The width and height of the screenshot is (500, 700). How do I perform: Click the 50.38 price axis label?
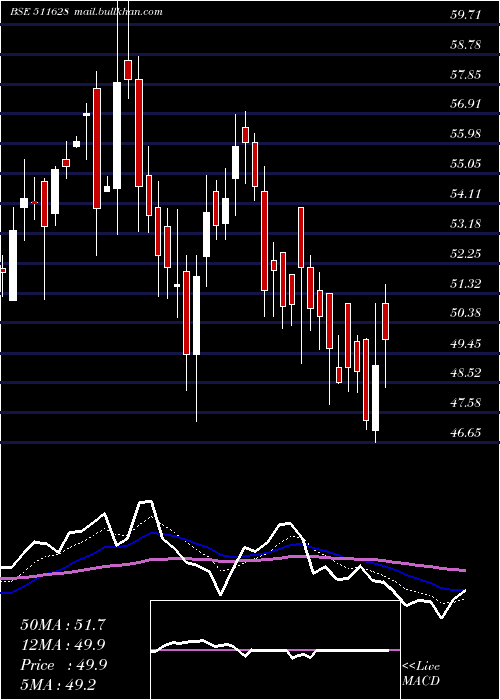[x=465, y=313]
